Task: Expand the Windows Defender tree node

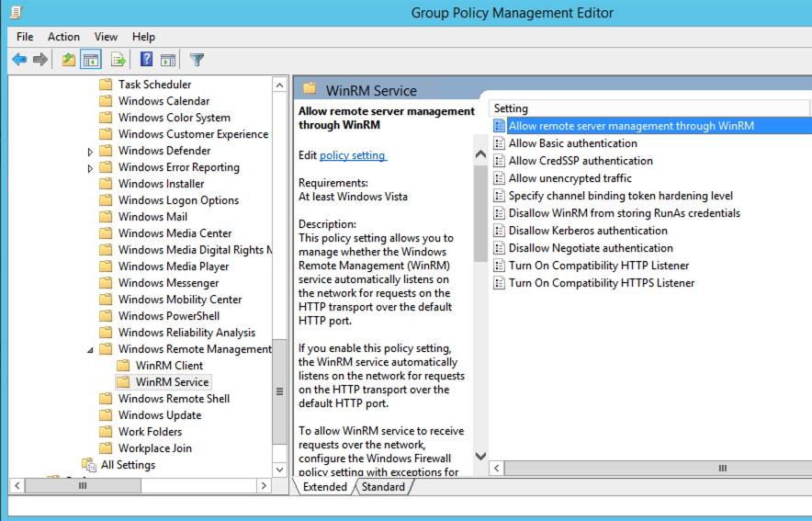Action: (90, 152)
